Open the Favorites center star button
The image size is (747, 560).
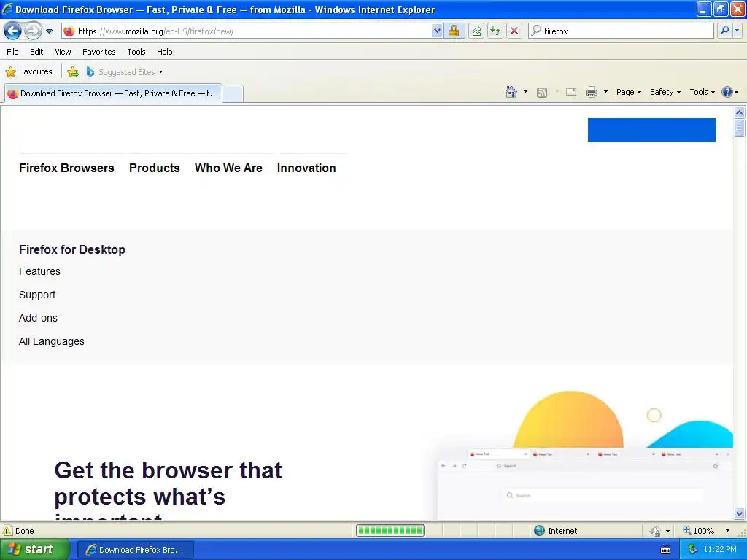coord(28,72)
